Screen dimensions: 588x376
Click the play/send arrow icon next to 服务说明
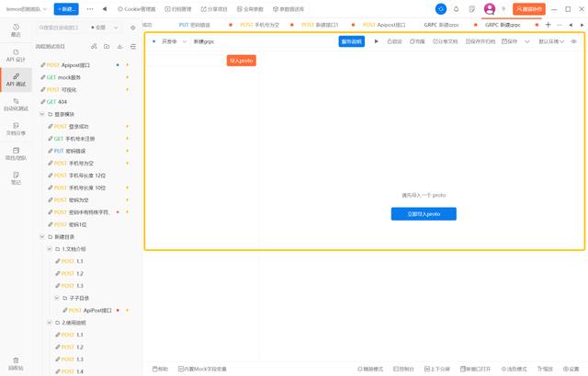click(x=376, y=41)
